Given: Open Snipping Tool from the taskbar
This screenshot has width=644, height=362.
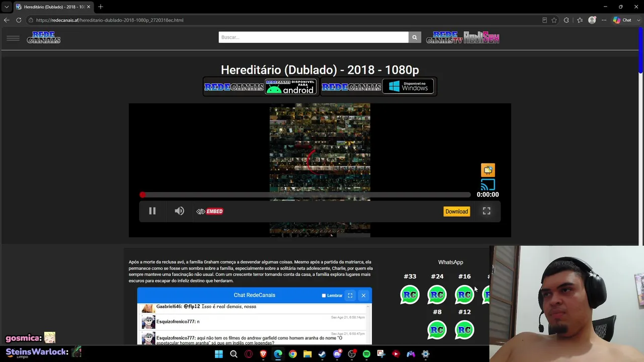Looking at the screenshot, I should coord(381,354).
